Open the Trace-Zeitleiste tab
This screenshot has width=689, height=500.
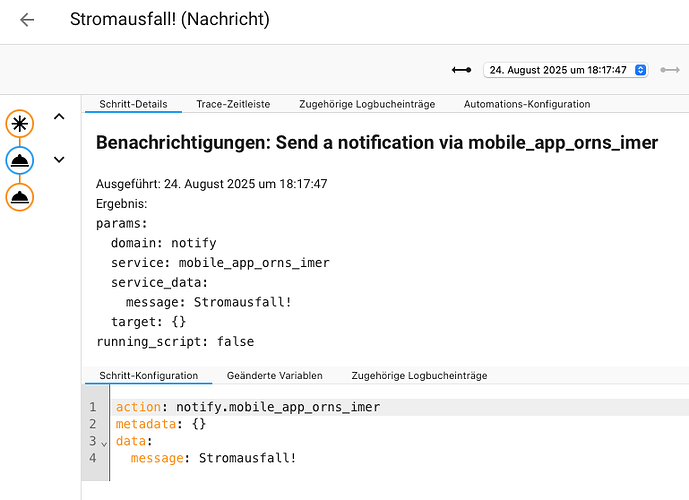pos(233,104)
